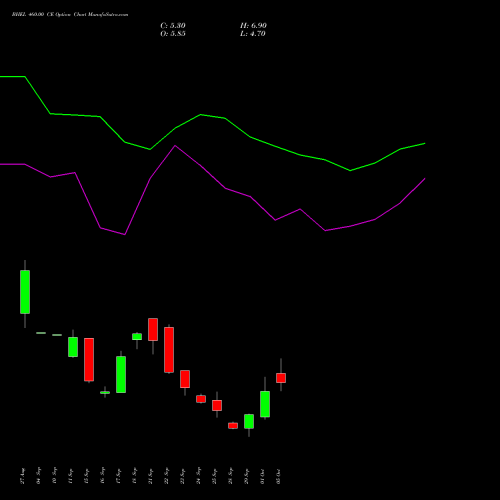Select the final red candle on the chart
The height and width of the screenshot is (500, 500).
point(281,378)
